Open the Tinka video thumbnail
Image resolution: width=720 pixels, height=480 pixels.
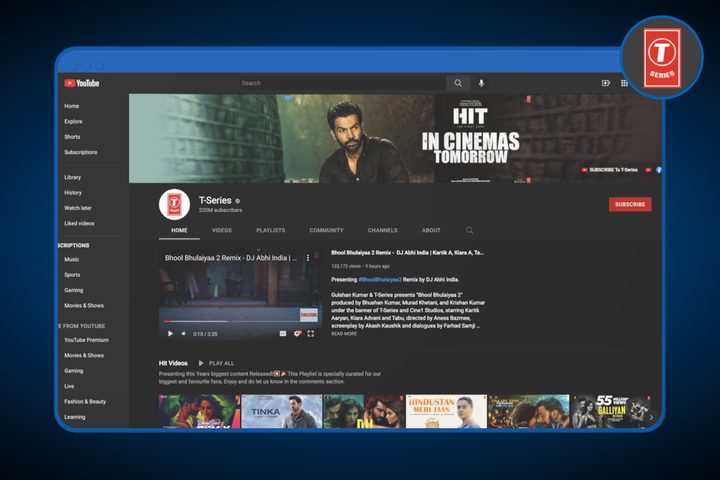(x=281, y=411)
